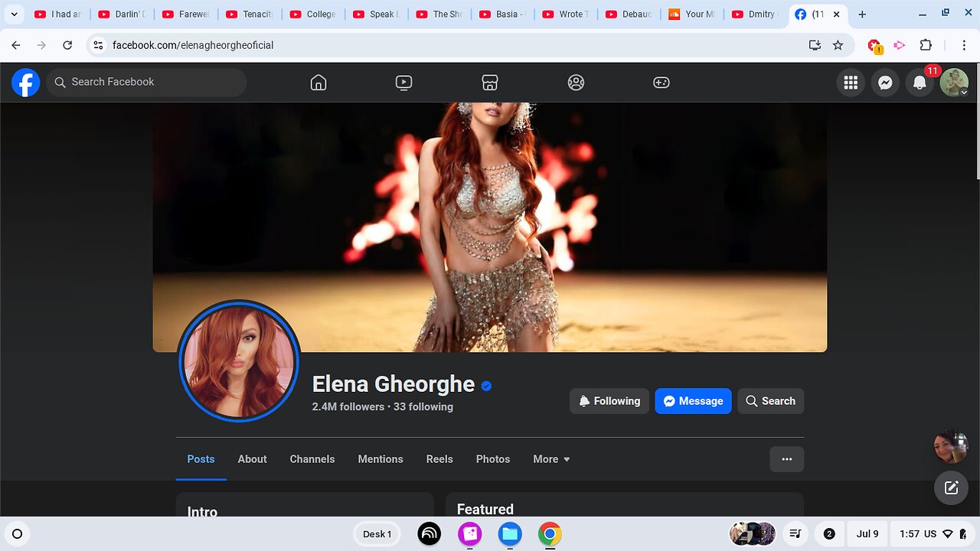The image size is (980, 551).
Task: Click the Facebook logo icon
Action: (25, 82)
